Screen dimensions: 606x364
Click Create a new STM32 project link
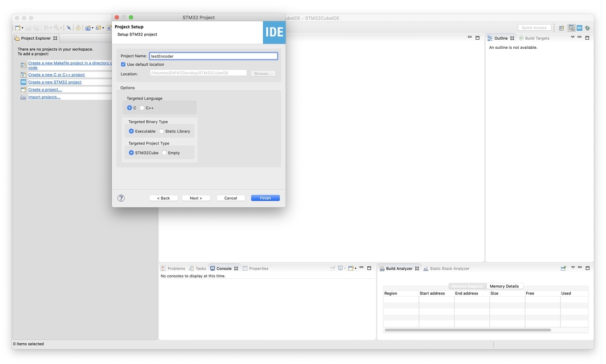[55, 82]
